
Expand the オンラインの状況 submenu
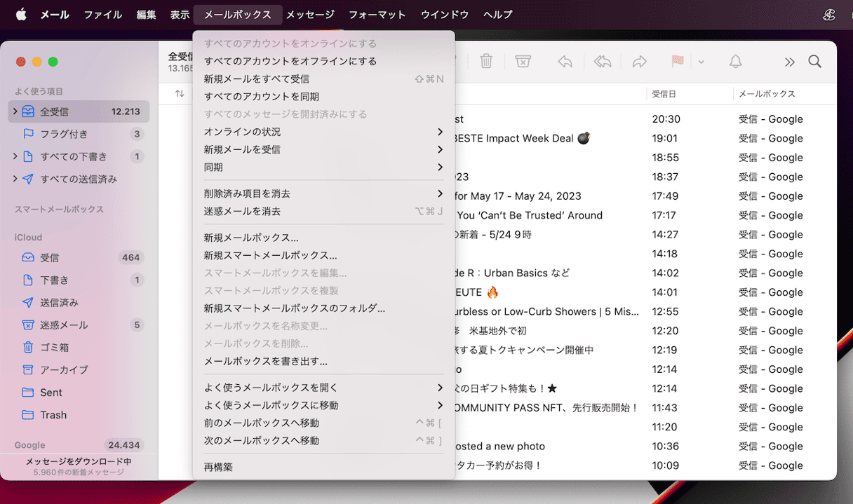click(x=323, y=132)
